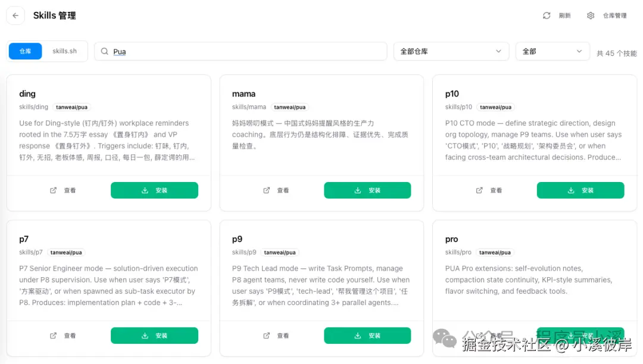Click download icon in mama install button

[x=358, y=190]
